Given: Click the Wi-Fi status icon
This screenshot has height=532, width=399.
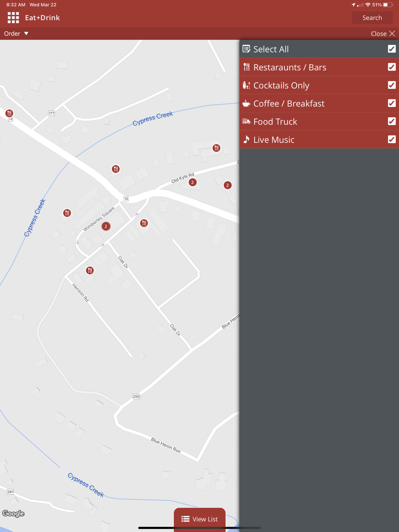Looking at the screenshot, I should (368, 5).
